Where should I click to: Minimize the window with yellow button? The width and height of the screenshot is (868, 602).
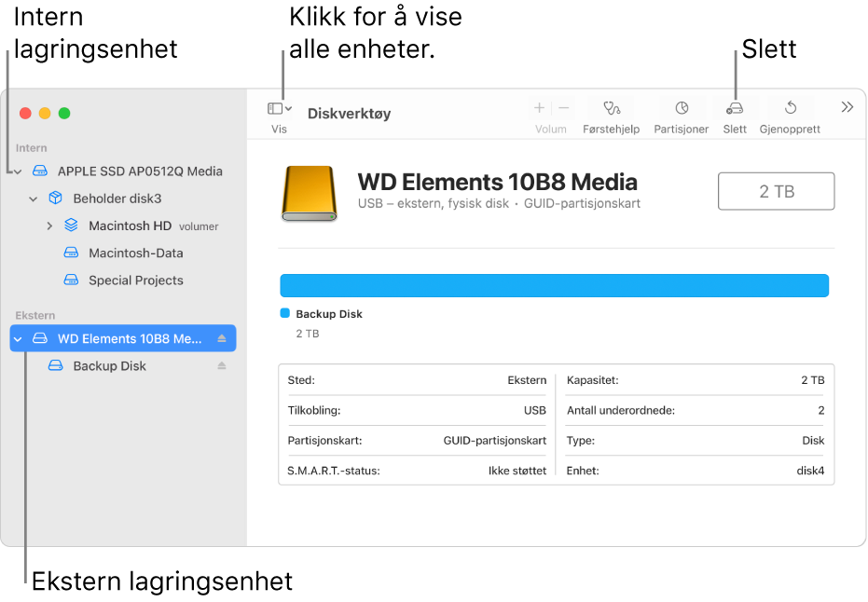tap(45, 114)
